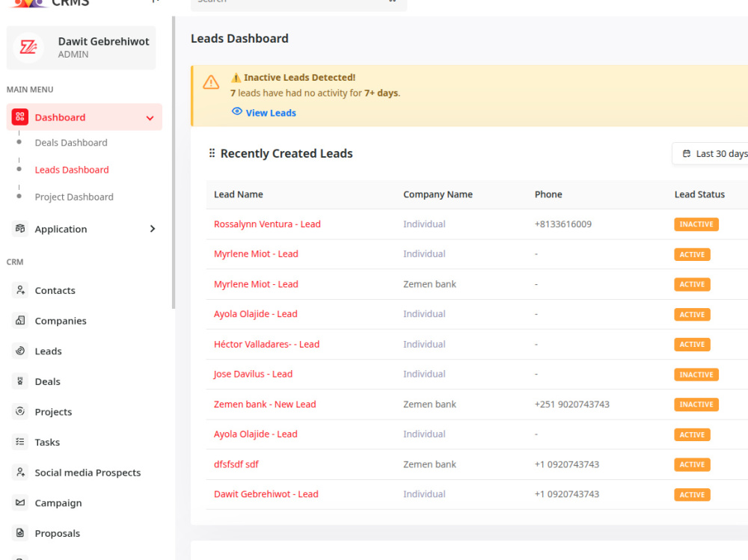This screenshot has width=748, height=560.
Task: Open Héctor Valladares- - Lead
Action: [267, 345]
